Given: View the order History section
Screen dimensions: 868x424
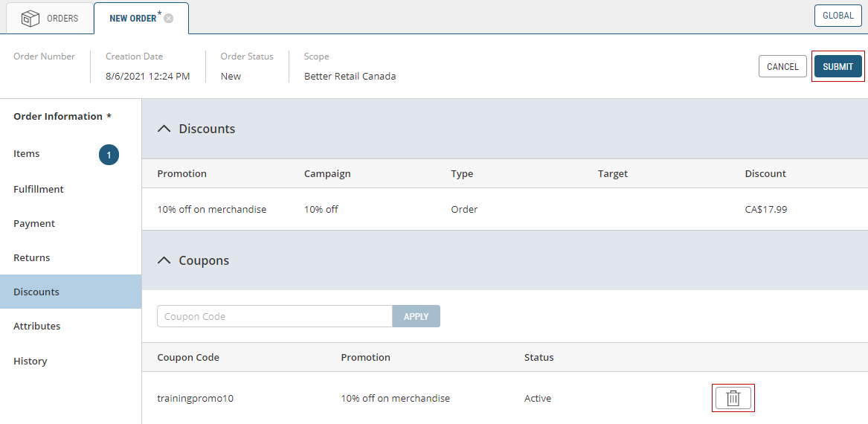Looking at the screenshot, I should pyautogui.click(x=30, y=361).
